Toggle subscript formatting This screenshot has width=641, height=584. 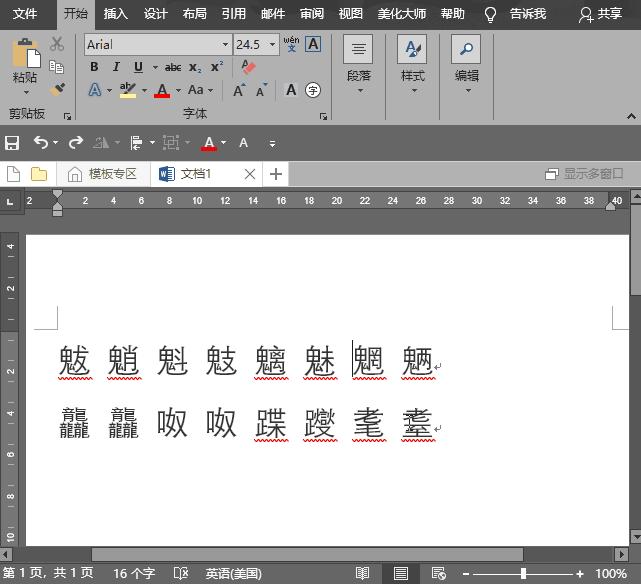point(195,67)
